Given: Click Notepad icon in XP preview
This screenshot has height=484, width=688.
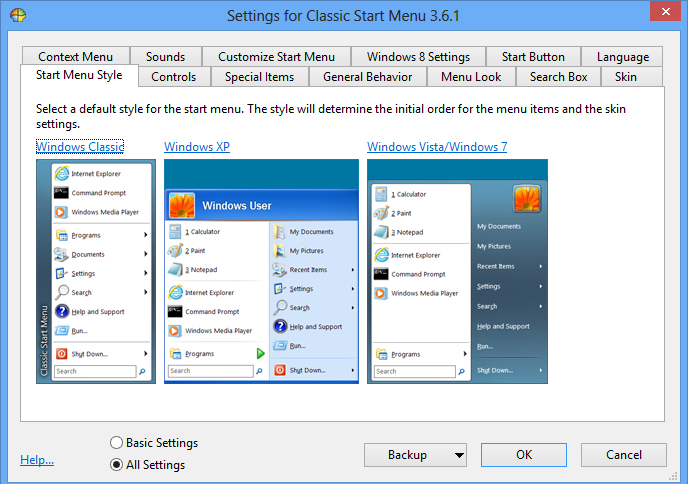Looking at the screenshot, I should point(175,269).
